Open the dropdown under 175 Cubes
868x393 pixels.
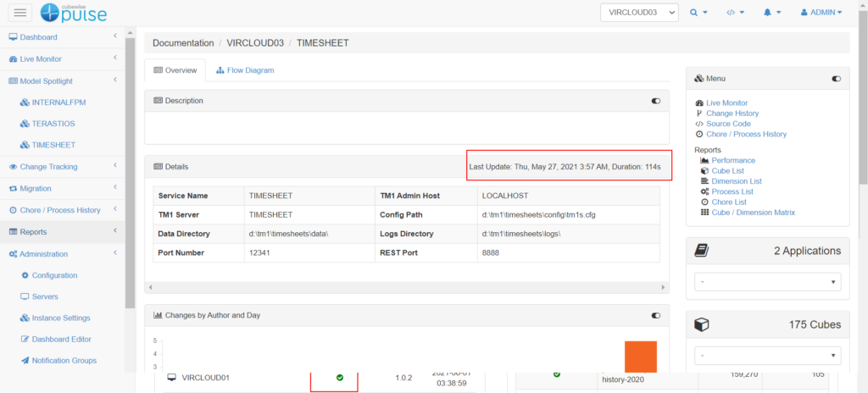point(767,355)
